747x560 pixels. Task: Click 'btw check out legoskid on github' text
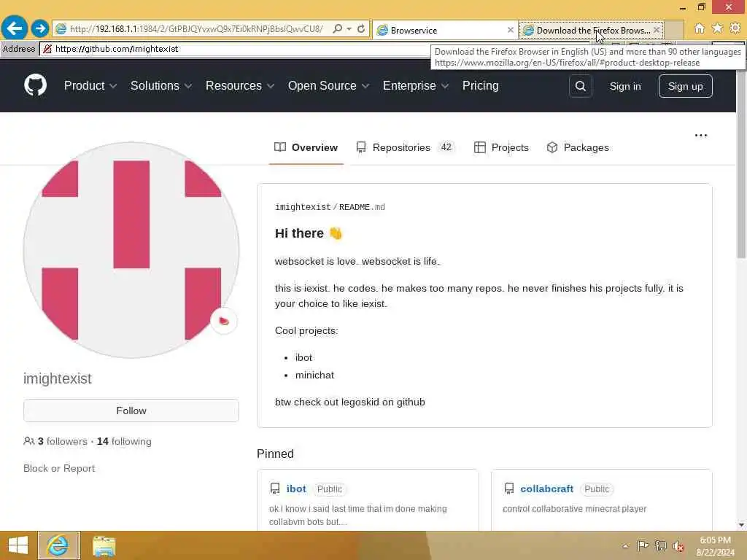tap(349, 402)
